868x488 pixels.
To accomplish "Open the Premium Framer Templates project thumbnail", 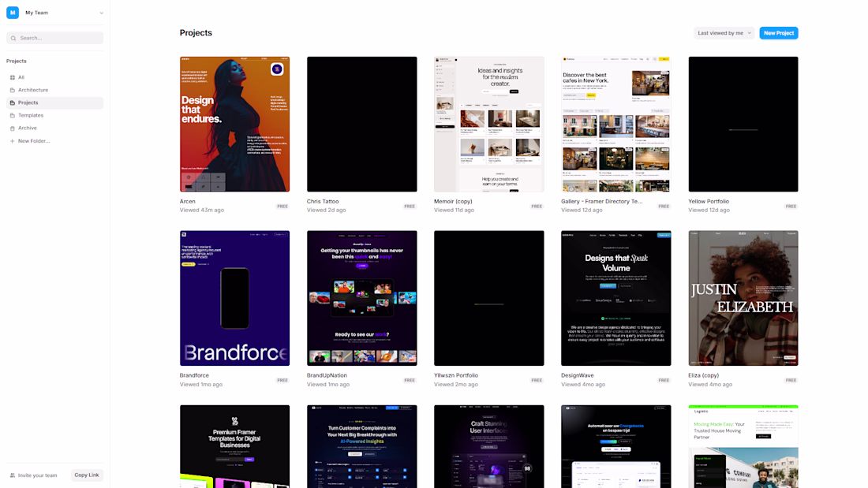I will (234, 446).
